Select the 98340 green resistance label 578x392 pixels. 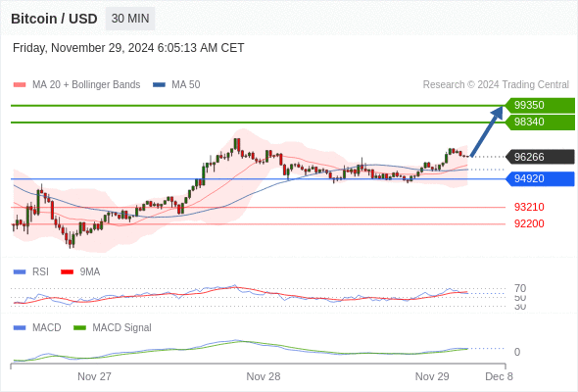(540, 122)
